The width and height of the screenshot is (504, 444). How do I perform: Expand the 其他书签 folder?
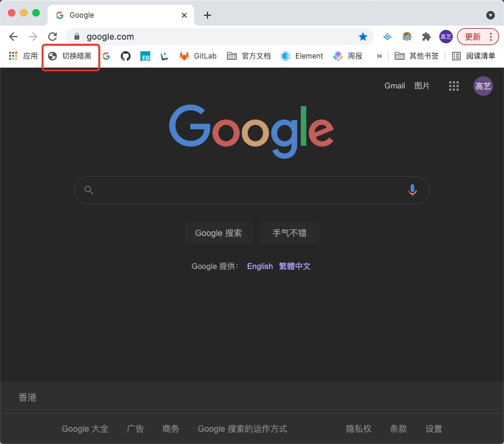point(417,56)
